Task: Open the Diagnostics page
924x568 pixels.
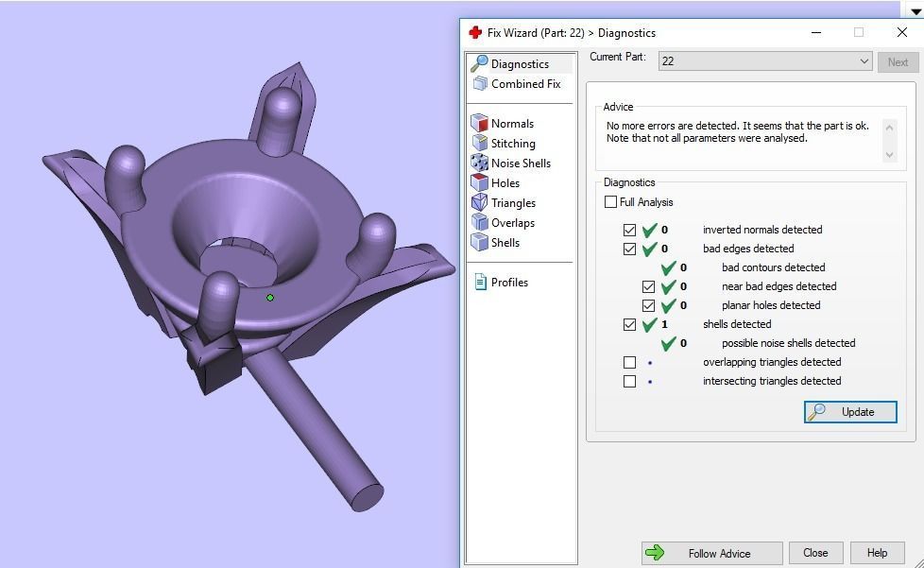Action: [x=520, y=63]
